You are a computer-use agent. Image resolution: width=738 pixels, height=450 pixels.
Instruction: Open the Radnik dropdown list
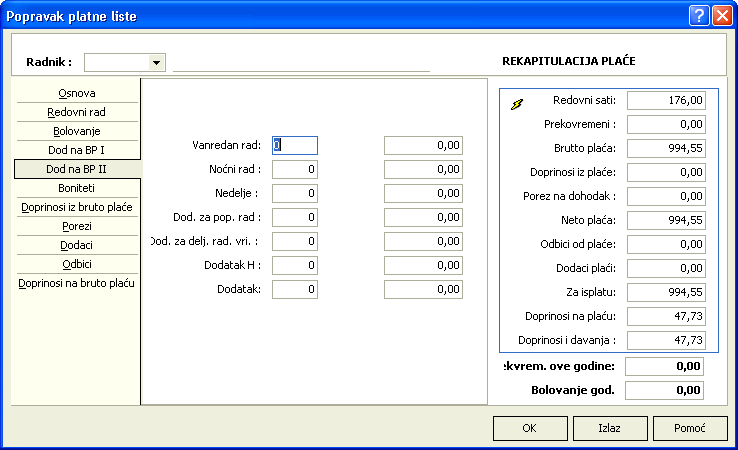(156, 62)
